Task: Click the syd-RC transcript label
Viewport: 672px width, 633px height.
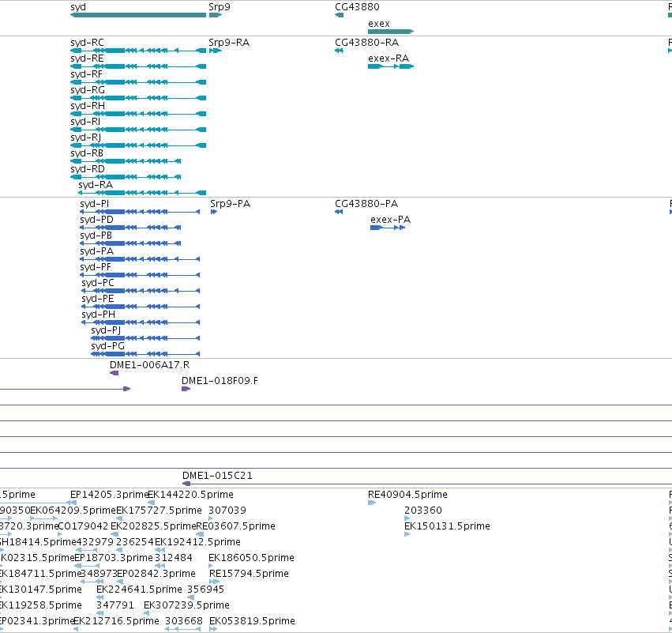Action: pos(87,43)
